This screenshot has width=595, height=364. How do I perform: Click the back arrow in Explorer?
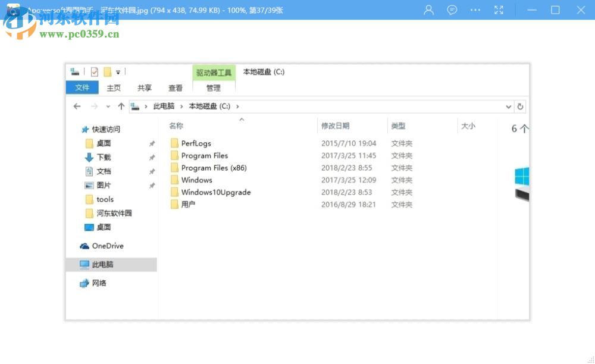pos(77,106)
